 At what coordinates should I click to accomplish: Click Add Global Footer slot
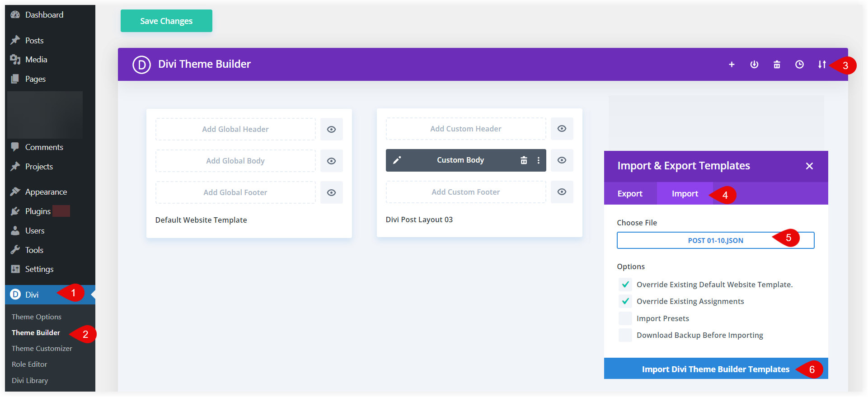(x=235, y=192)
